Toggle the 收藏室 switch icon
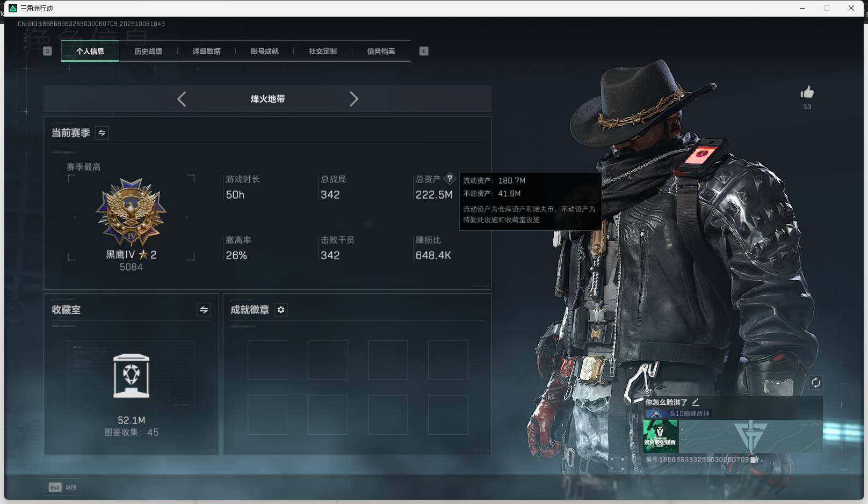The height and width of the screenshot is (504, 868). 204,310
